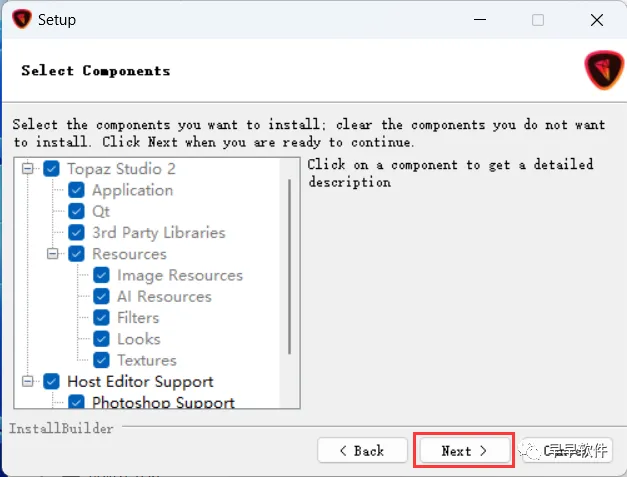This screenshot has height=477, width=627.
Task: Close the Setup window
Action: 597,20
